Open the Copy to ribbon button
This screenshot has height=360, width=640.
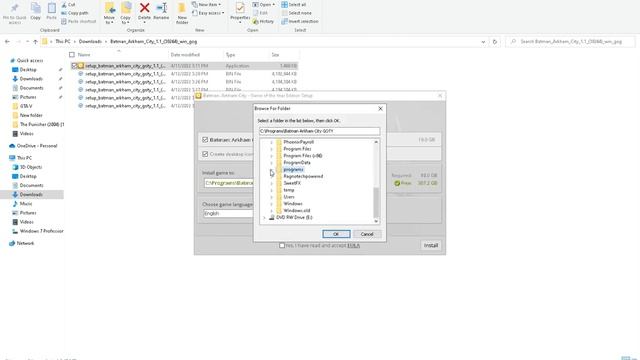pyautogui.click(x=126, y=13)
